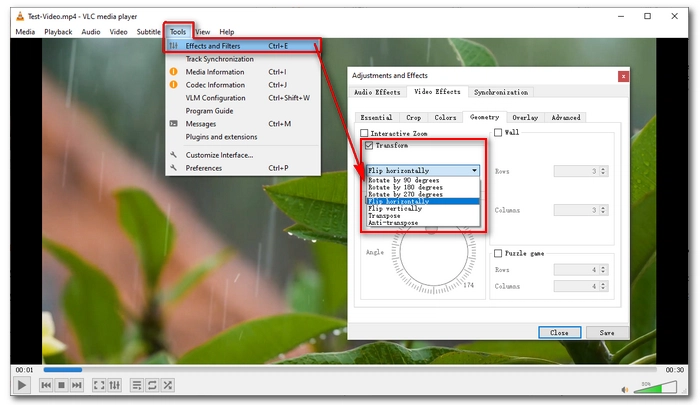The image size is (700, 405).
Task: Select Anti-transpose from the list
Action: tap(423, 222)
